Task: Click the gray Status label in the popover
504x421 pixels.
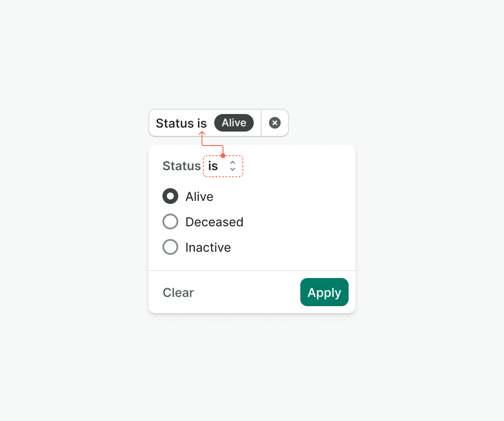Action: (181, 166)
